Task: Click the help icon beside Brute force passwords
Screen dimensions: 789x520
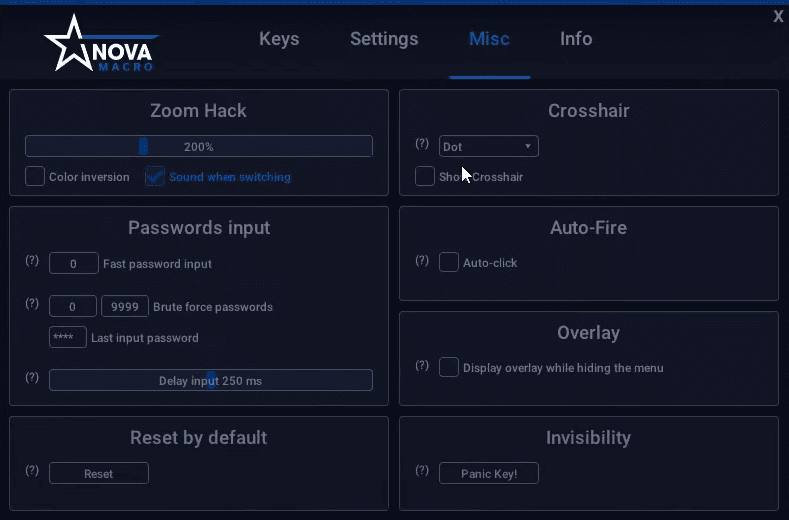Action: [x=32, y=304]
